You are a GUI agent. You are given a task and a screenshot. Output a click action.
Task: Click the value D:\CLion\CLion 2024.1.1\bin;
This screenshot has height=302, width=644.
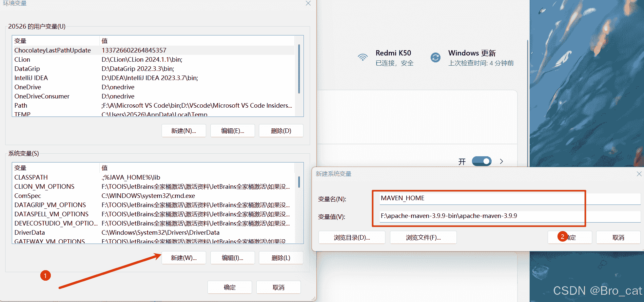click(x=142, y=59)
